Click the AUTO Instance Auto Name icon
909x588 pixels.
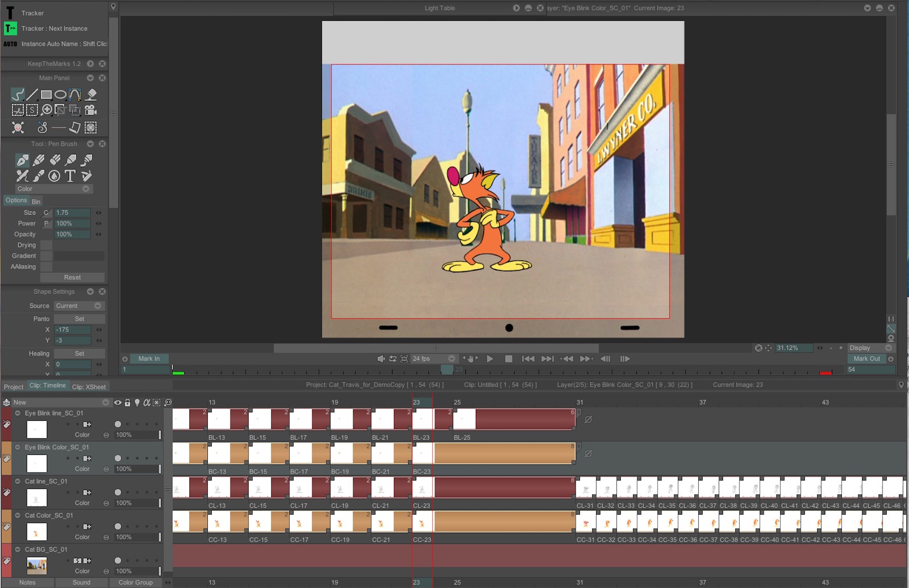10,44
